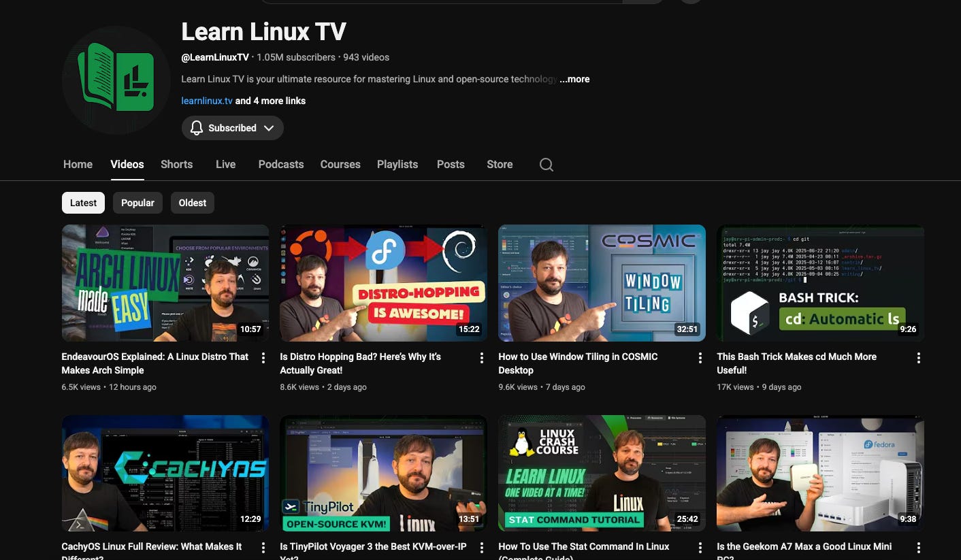Show the 'and 4 more links' list

(x=270, y=101)
